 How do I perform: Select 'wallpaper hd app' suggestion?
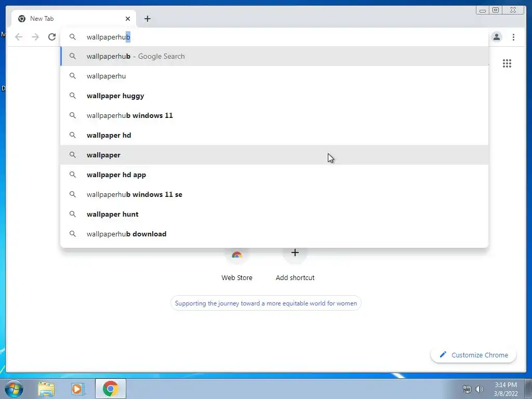coord(274,175)
